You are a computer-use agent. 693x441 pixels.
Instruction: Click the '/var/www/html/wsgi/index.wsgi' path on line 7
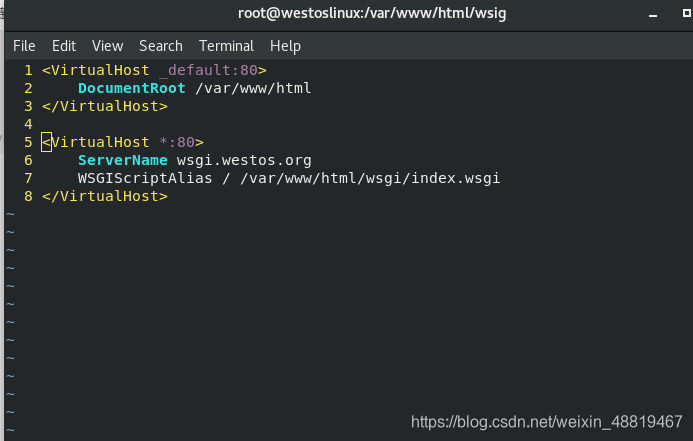coord(370,179)
